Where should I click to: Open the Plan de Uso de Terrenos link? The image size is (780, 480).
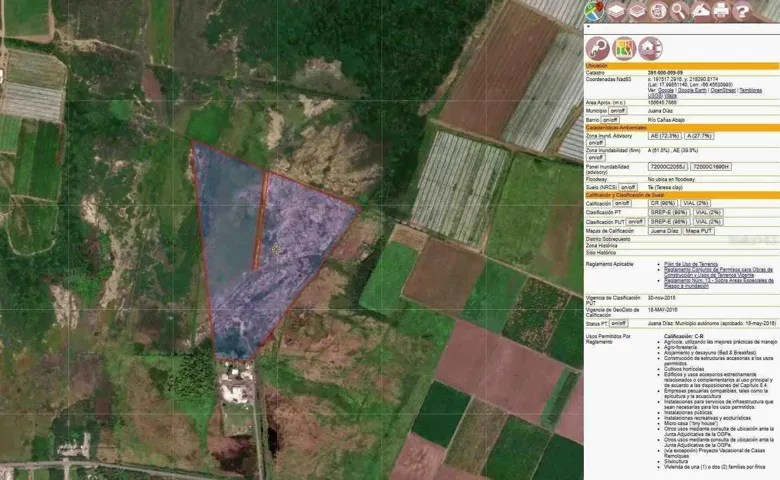tap(693, 264)
